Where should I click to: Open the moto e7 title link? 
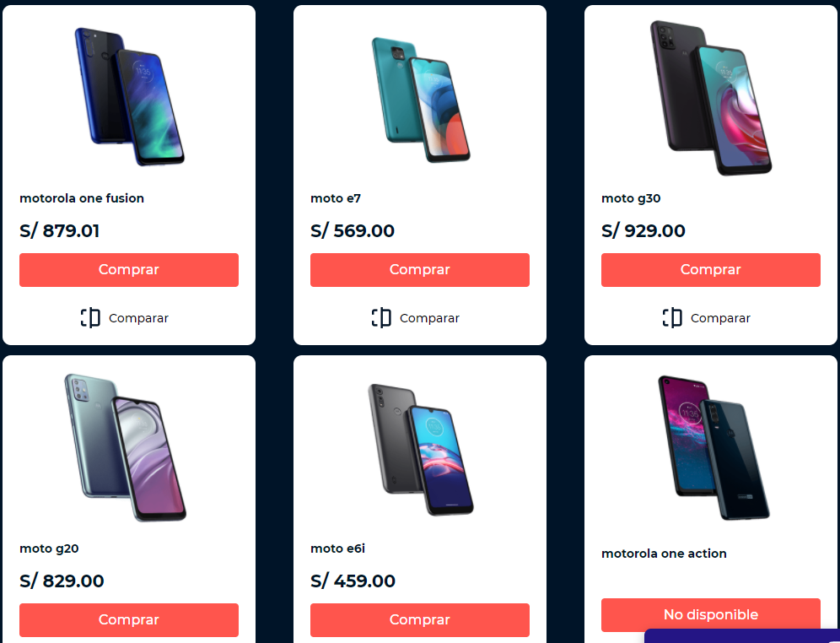[x=336, y=198]
